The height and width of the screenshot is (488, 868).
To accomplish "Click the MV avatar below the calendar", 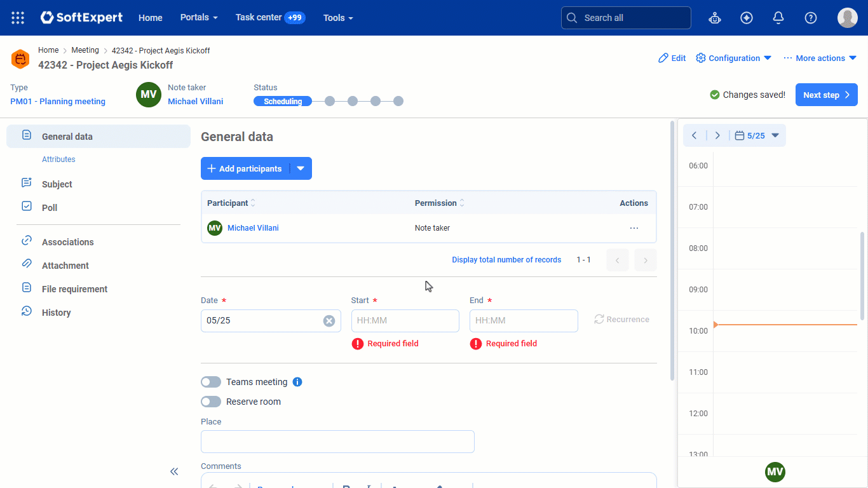I will [775, 472].
